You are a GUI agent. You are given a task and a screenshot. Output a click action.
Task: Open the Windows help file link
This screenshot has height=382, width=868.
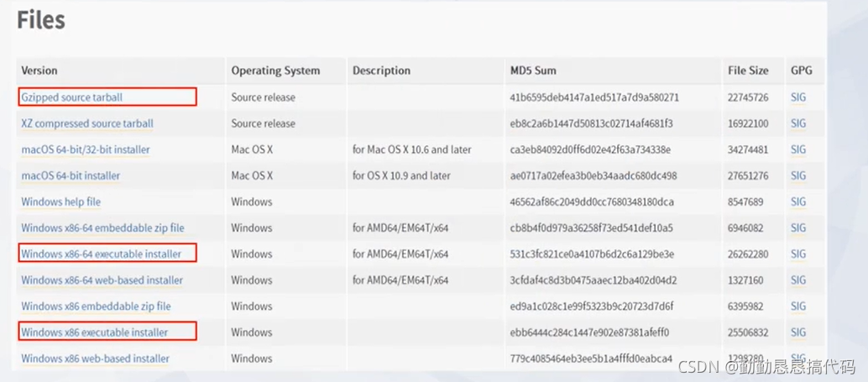point(61,201)
